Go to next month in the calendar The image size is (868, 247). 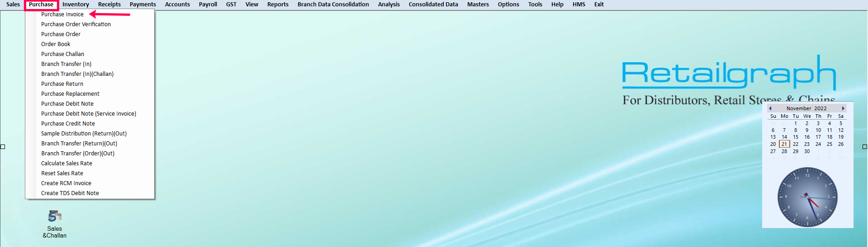coord(843,108)
